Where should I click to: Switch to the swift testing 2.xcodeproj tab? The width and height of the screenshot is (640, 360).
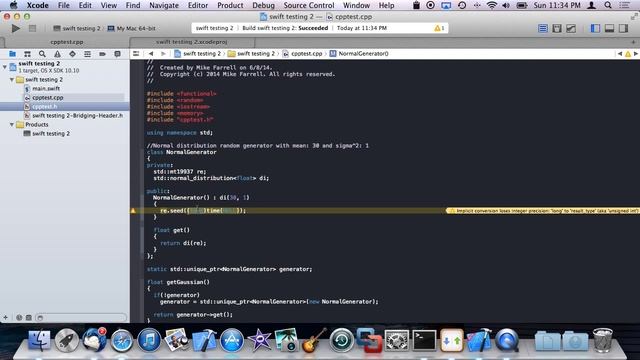[191, 42]
